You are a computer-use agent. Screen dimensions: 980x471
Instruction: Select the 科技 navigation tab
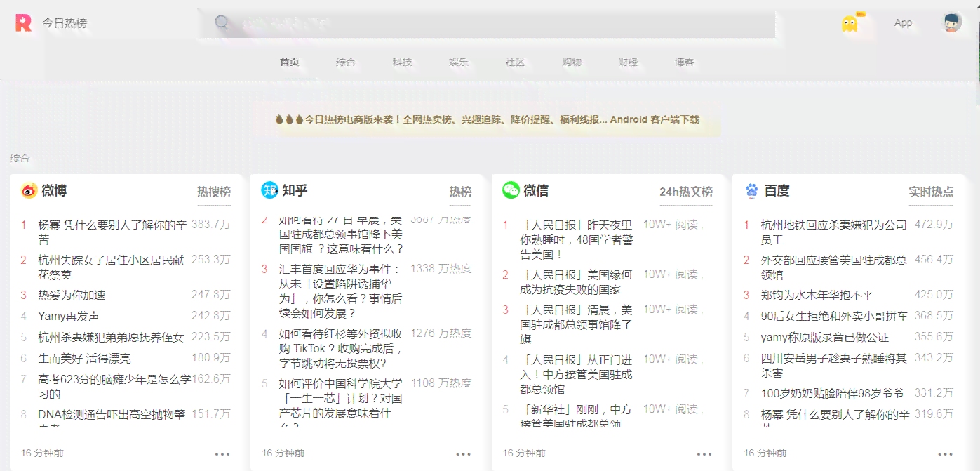[402, 62]
